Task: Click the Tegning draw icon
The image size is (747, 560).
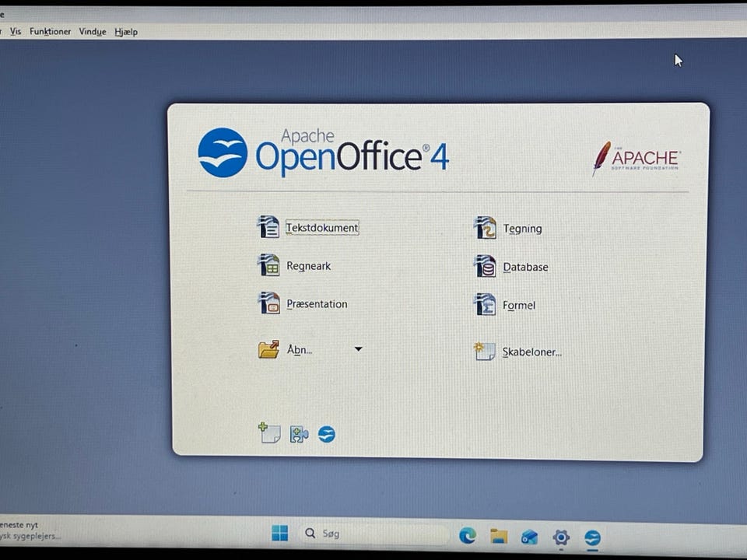Action: [x=485, y=228]
